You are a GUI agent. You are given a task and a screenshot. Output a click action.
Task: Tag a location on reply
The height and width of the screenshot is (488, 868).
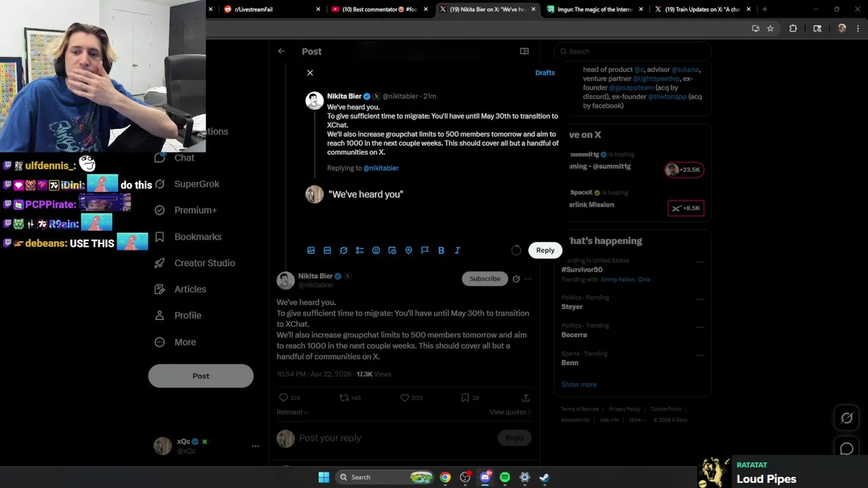coord(409,250)
